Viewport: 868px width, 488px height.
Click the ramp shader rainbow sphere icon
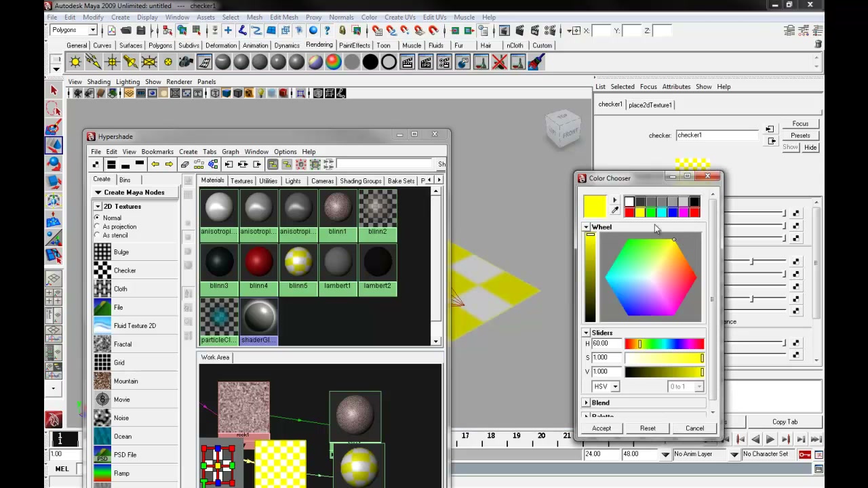coord(334,62)
